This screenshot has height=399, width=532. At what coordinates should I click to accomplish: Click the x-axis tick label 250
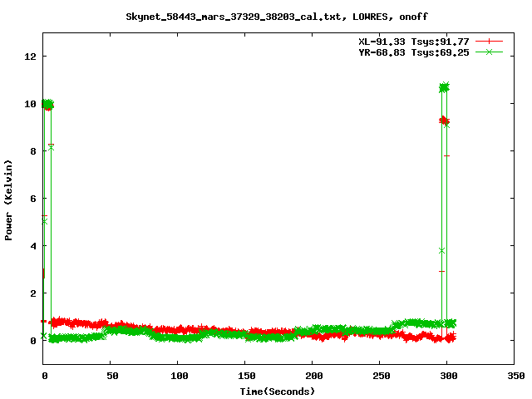pos(382,376)
